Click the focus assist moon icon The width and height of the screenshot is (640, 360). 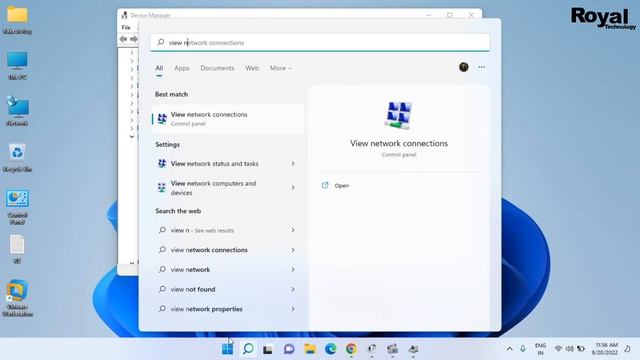click(627, 349)
